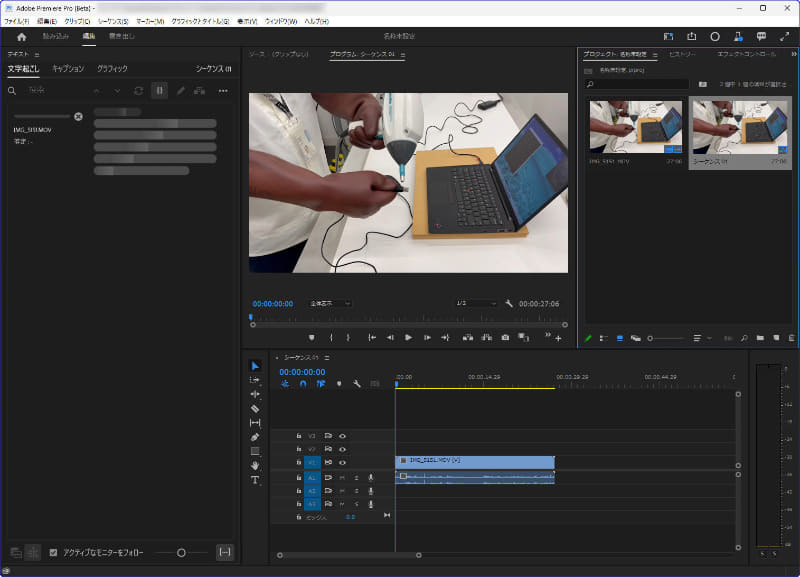Open the transcript panel three-dot options menu
800x577 pixels.
224,91
